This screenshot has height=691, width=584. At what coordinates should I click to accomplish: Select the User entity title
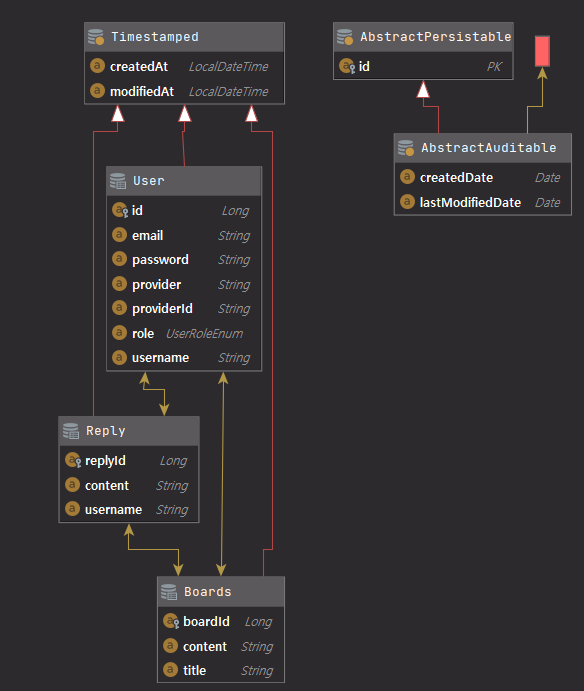point(149,181)
